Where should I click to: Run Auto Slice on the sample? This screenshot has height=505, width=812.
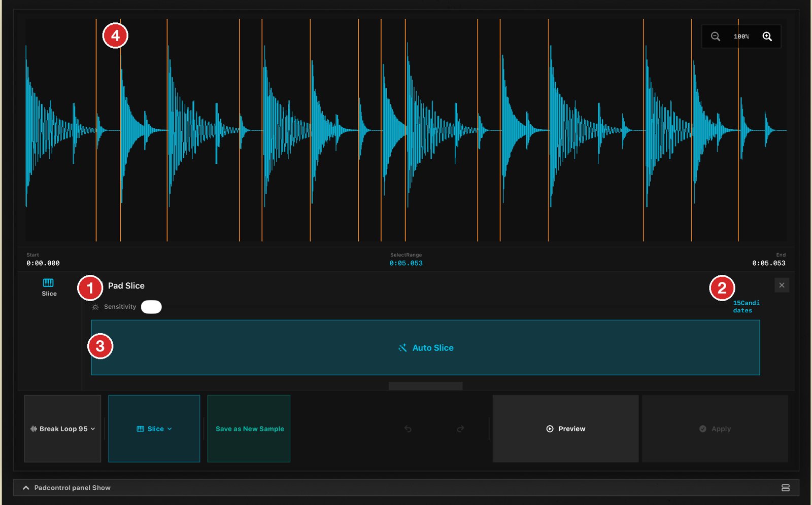[x=425, y=347]
